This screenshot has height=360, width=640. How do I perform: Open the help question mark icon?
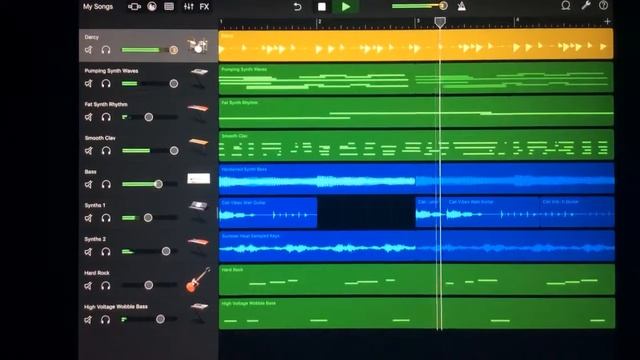(x=603, y=6)
